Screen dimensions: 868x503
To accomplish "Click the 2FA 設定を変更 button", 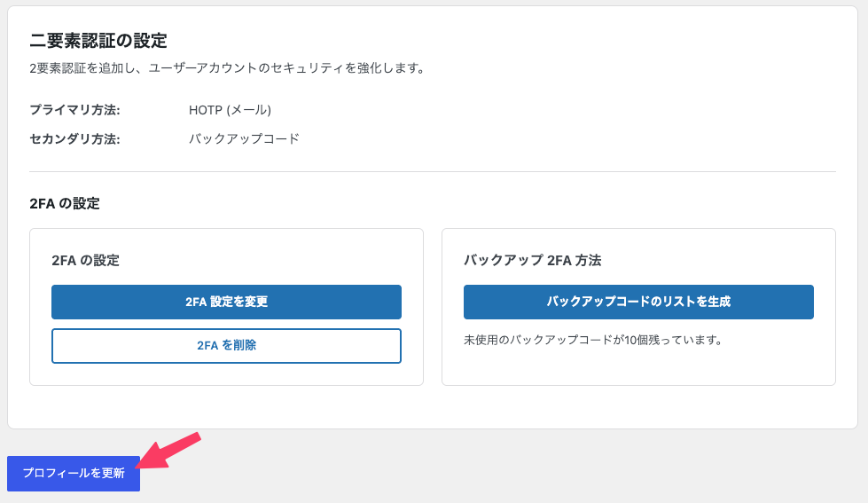I will coord(226,302).
